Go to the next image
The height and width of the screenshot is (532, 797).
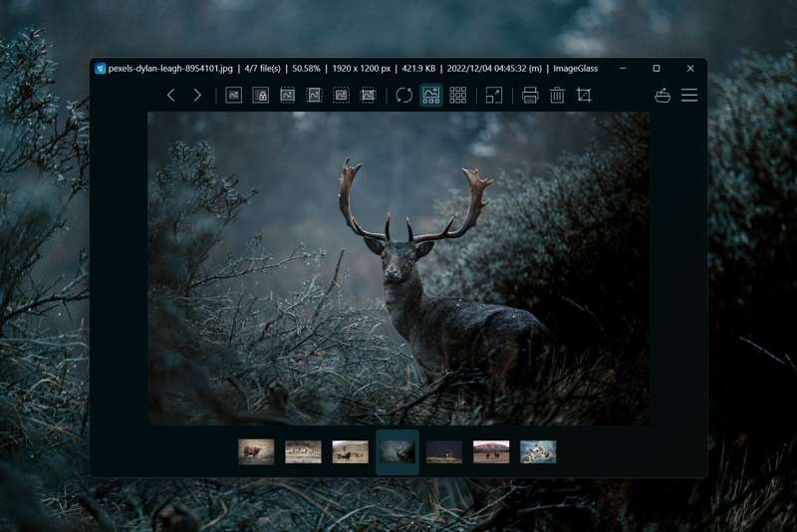coord(197,96)
